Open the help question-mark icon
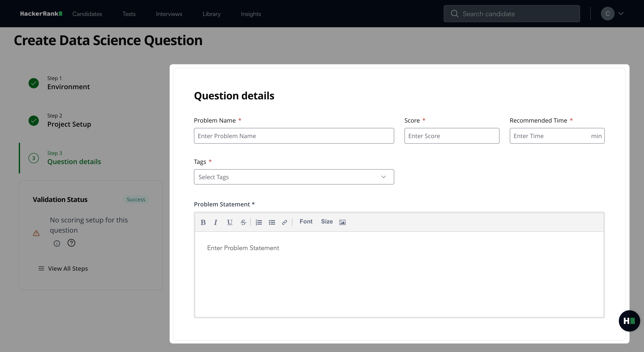 [x=71, y=243]
